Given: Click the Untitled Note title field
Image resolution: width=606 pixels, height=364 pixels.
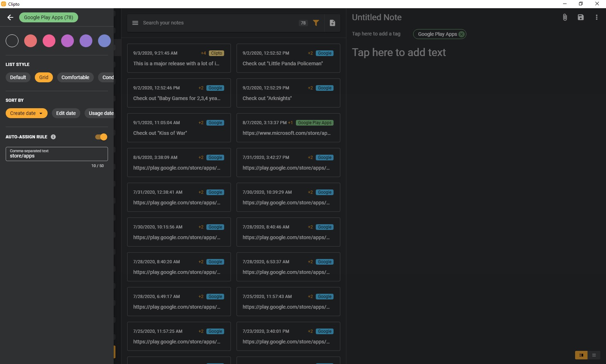Looking at the screenshot, I should click(x=377, y=17).
